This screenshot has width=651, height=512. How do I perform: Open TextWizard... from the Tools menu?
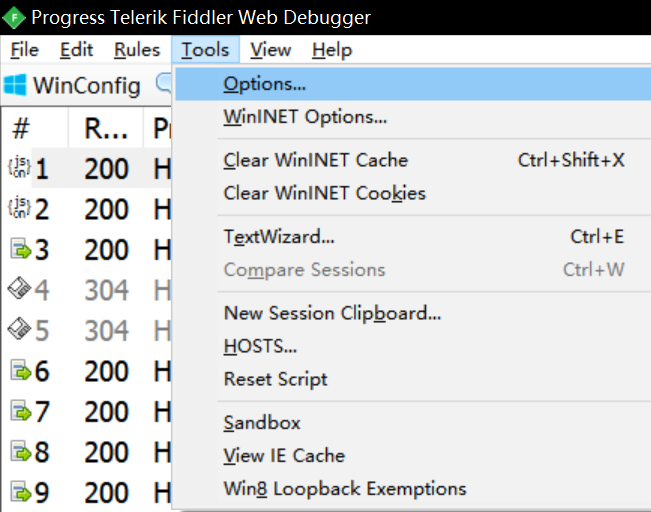pyautogui.click(x=278, y=237)
